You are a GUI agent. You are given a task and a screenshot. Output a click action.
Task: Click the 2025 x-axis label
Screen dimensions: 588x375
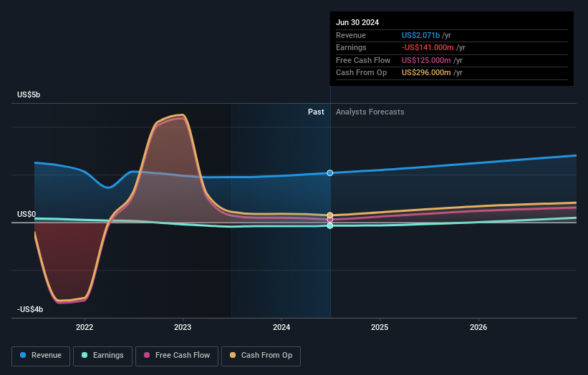380,327
